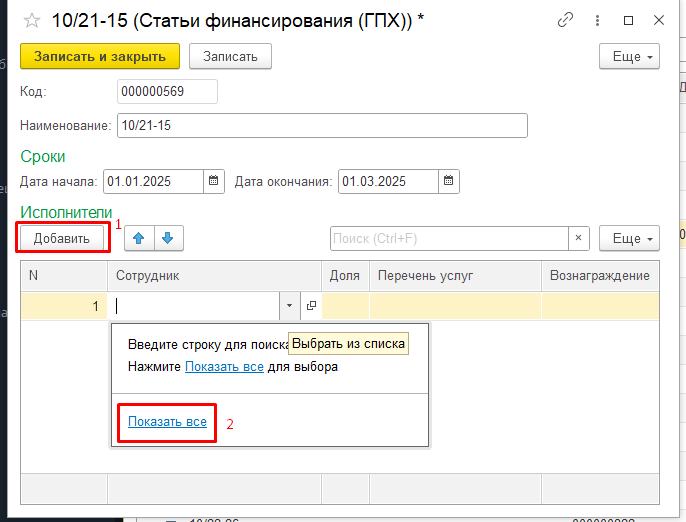Click the Записать и закрыть button
This screenshot has width=686, height=522.
100,56
